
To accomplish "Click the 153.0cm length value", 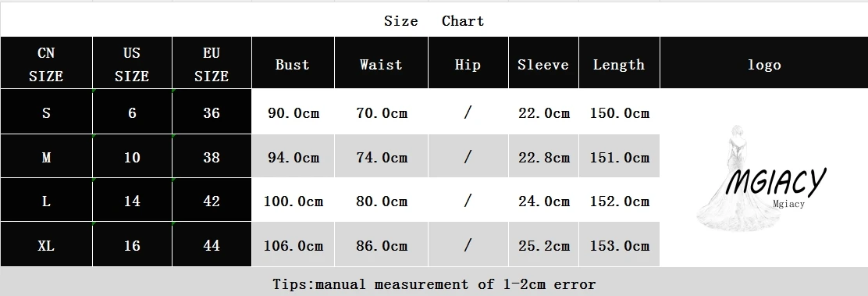I will (620, 245).
